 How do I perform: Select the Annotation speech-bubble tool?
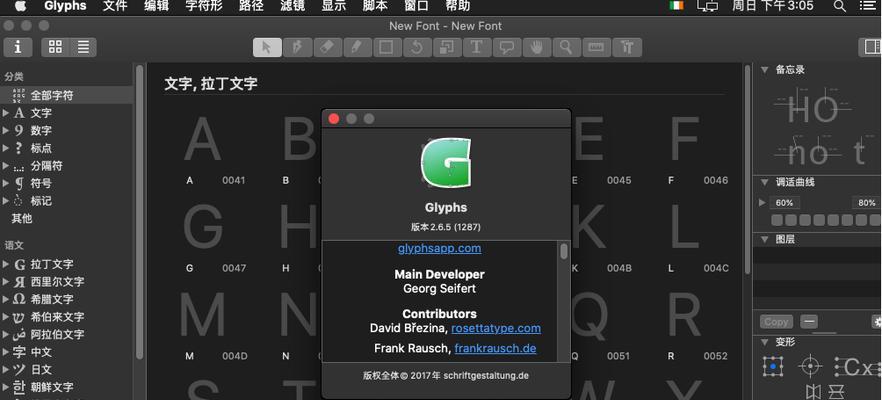pos(507,47)
